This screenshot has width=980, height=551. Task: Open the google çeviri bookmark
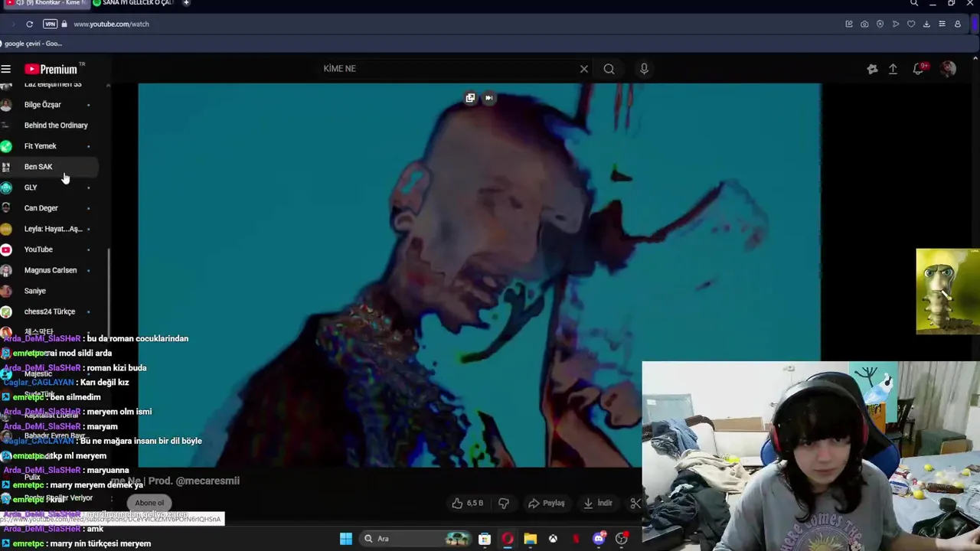coord(31,44)
